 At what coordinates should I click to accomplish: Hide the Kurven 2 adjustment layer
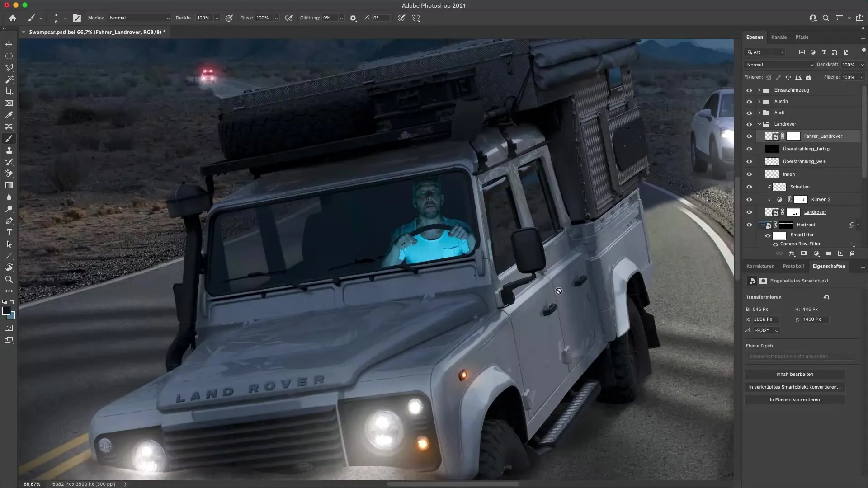(749, 199)
